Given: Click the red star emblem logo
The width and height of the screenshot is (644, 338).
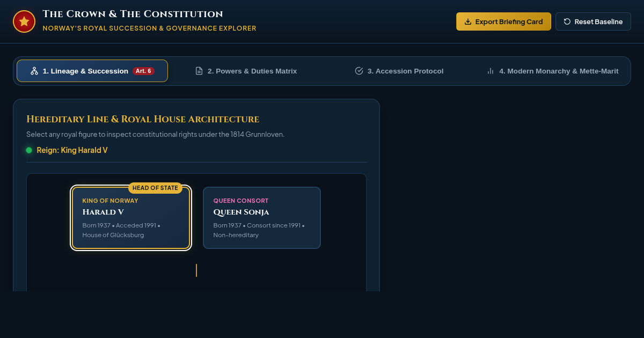Looking at the screenshot, I should coord(24,21).
